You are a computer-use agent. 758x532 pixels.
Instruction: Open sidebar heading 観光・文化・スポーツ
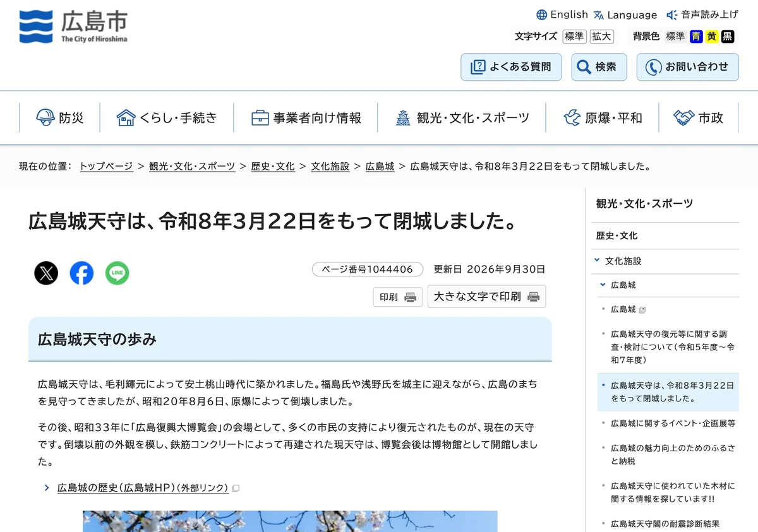coord(644,203)
